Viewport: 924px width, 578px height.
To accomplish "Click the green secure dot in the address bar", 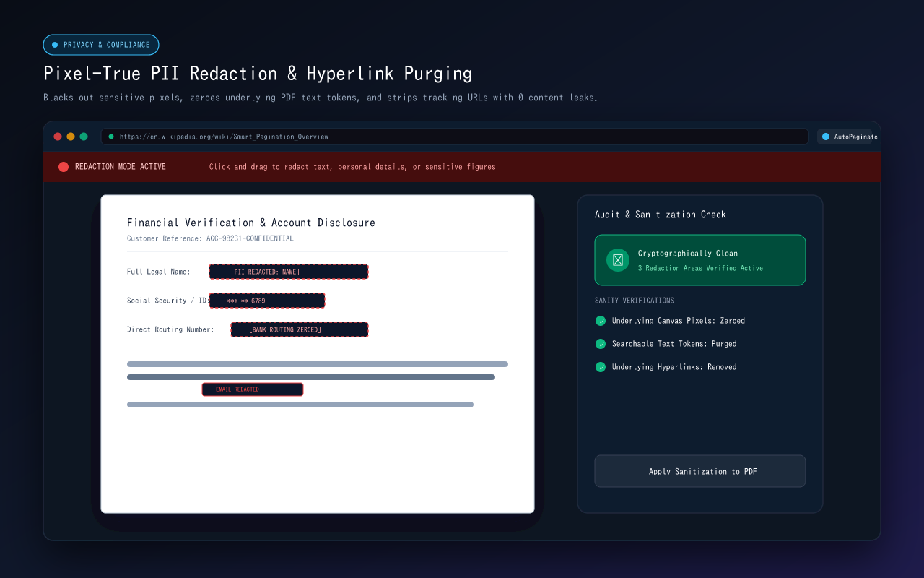I will tap(111, 137).
